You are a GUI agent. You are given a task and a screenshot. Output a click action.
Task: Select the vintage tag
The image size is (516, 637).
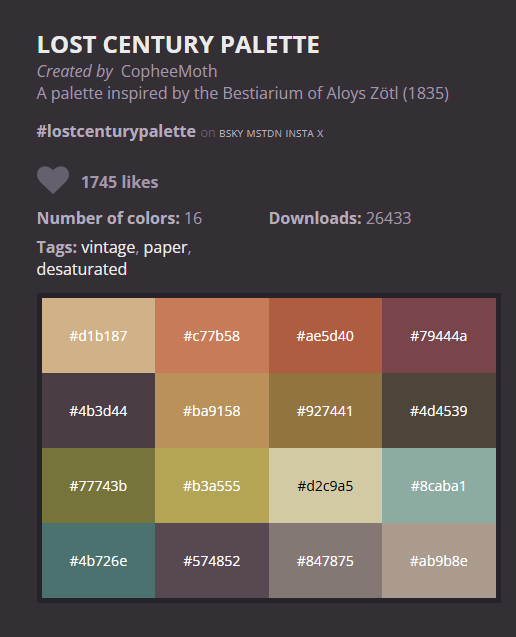point(108,247)
